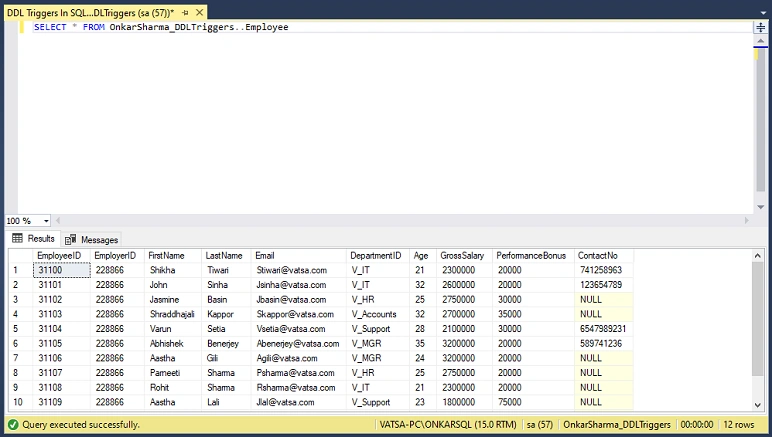
Task: Switch to the Messages tab
Action: (92, 240)
